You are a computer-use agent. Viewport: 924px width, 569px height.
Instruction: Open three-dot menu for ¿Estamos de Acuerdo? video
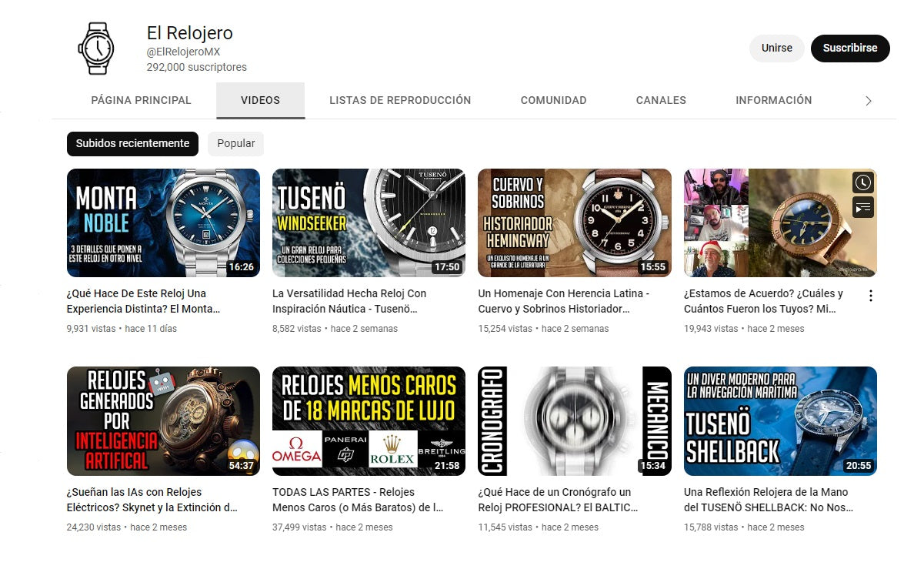click(x=870, y=296)
